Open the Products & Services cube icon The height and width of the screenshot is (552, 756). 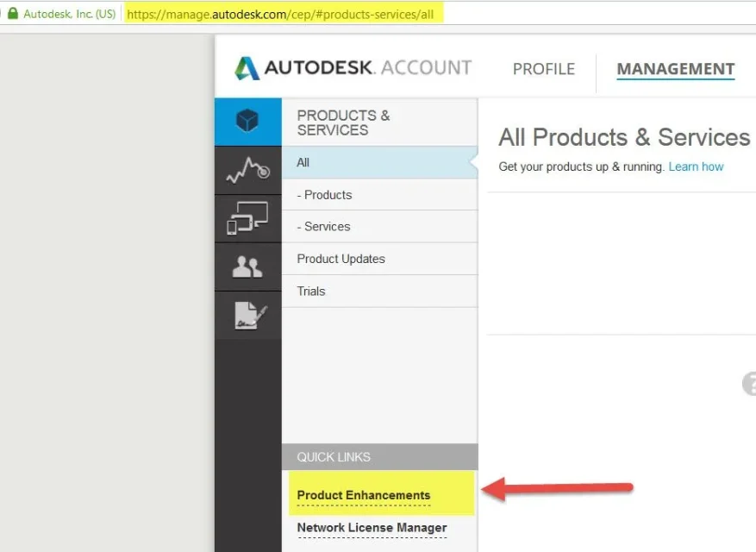click(x=247, y=122)
